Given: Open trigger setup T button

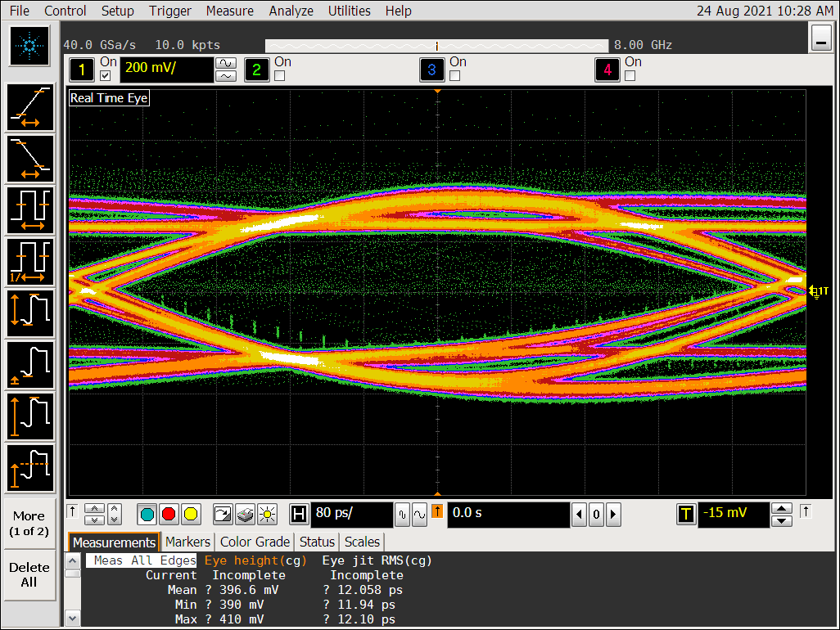Looking at the screenshot, I should pos(686,515).
